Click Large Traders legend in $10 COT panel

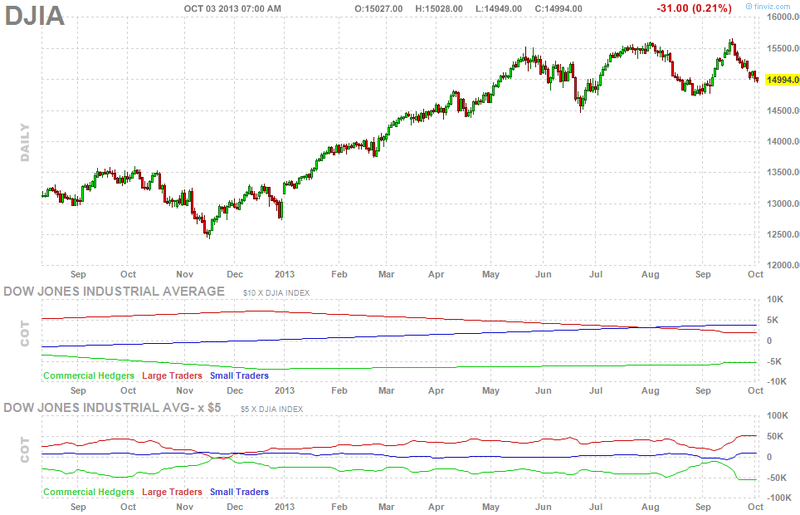pyautogui.click(x=172, y=376)
